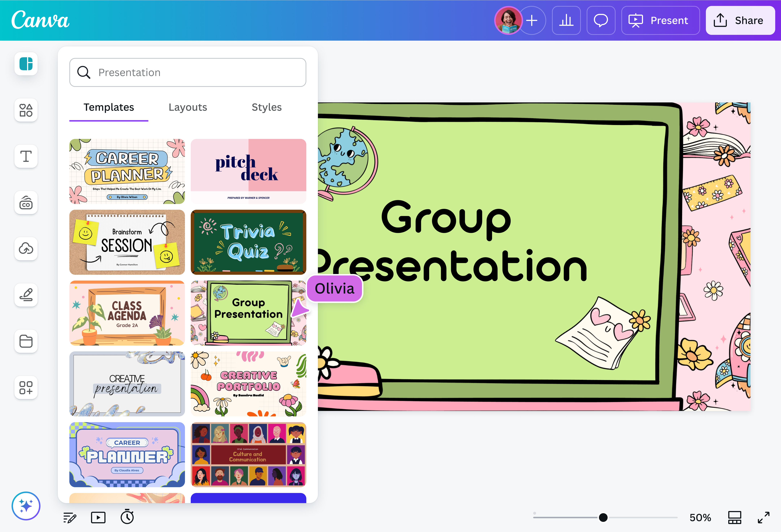Select the Text tool
This screenshot has width=781, height=532.
26,156
